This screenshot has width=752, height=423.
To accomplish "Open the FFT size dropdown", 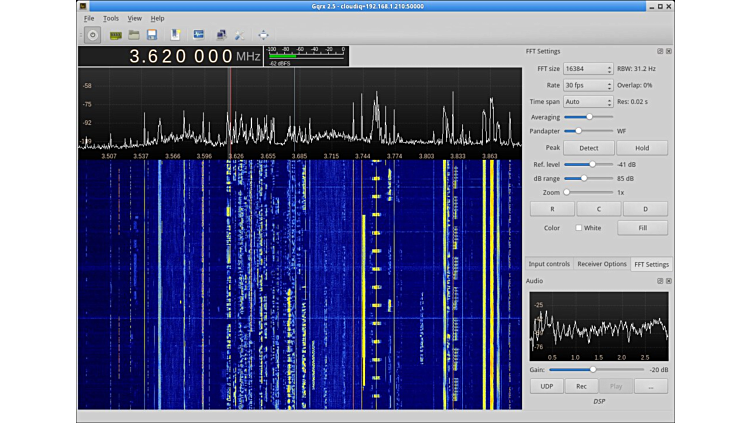I will [x=588, y=69].
